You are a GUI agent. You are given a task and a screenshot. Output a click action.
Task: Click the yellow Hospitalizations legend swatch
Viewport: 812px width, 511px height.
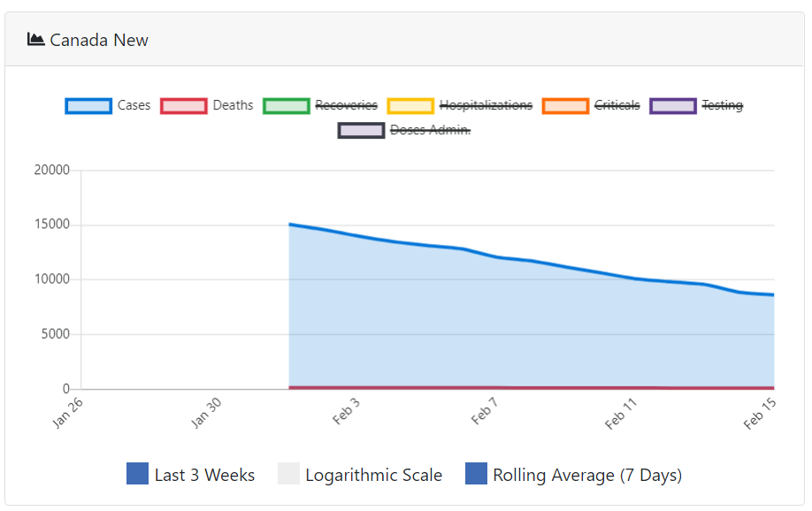[410, 105]
